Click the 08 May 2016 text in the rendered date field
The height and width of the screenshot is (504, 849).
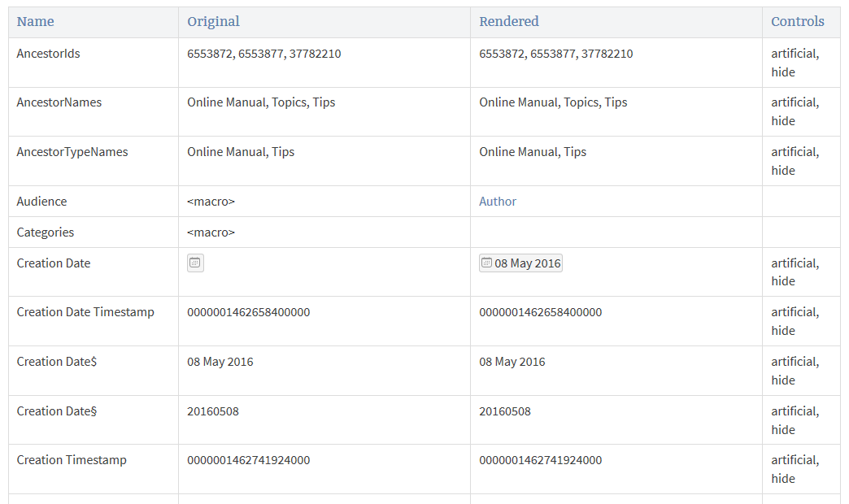point(527,263)
